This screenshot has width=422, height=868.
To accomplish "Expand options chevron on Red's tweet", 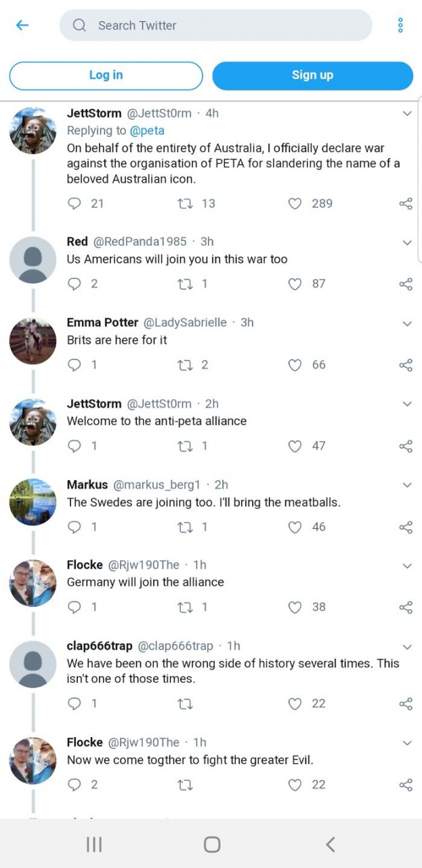I will (x=407, y=242).
